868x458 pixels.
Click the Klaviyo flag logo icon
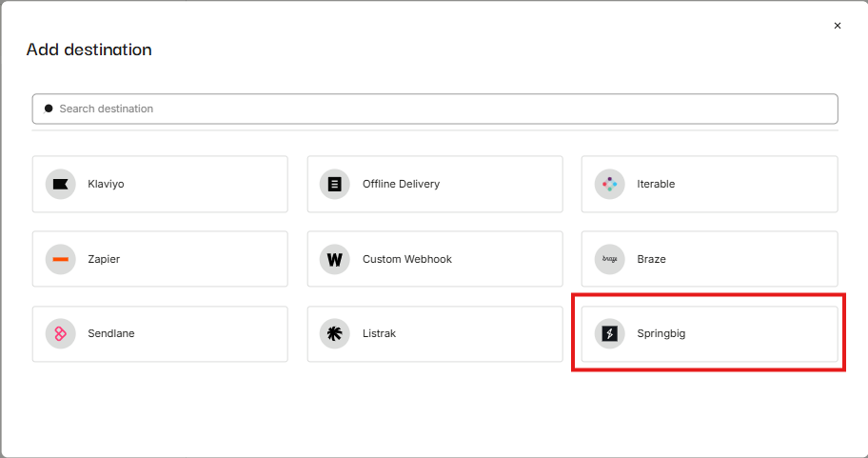(x=61, y=185)
